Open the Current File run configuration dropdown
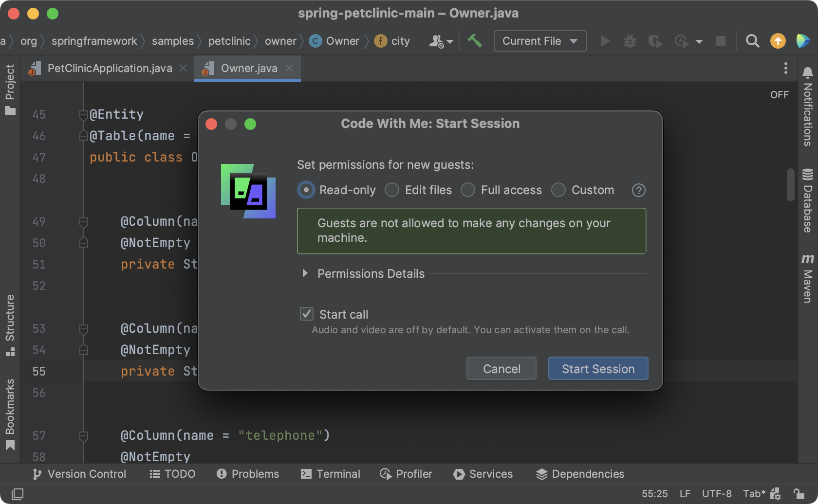The height and width of the screenshot is (504, 818). (540, 41)
